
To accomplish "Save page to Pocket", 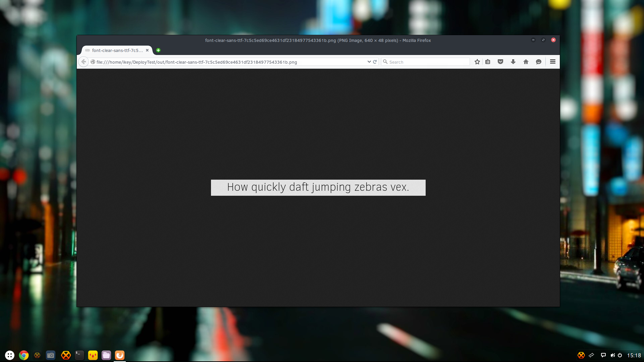I will point(500,62).
